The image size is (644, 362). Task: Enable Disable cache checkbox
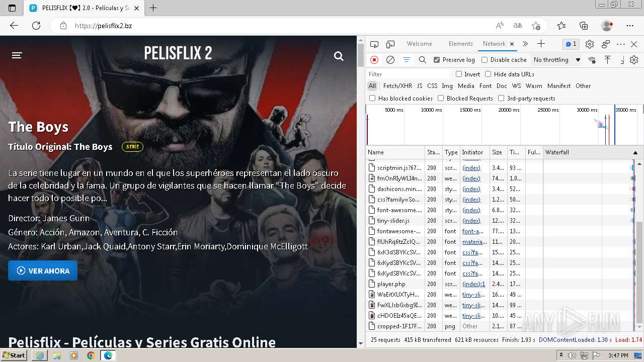tap(485, 60)
